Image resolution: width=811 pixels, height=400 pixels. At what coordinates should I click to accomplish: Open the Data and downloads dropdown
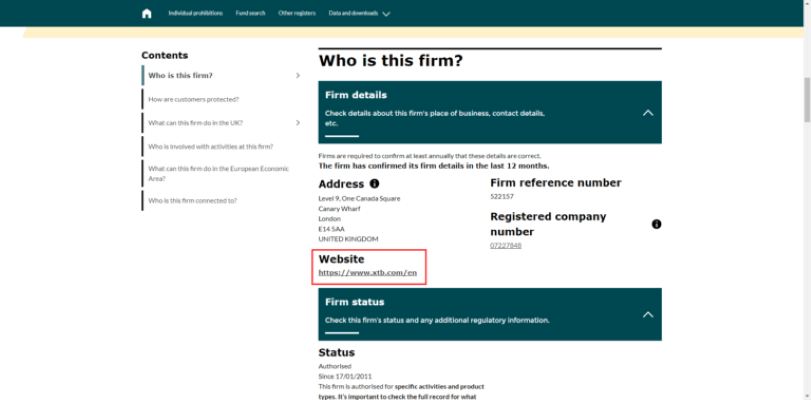pos(359,13)
